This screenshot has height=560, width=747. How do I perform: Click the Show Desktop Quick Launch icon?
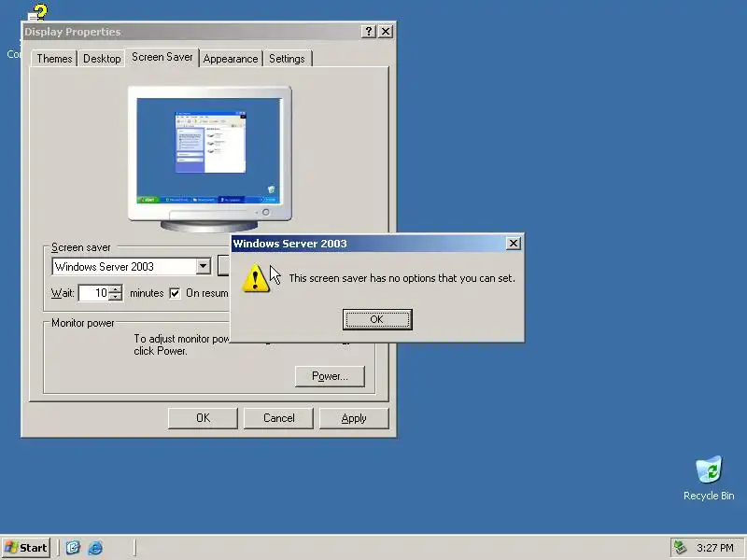(73, 548)
